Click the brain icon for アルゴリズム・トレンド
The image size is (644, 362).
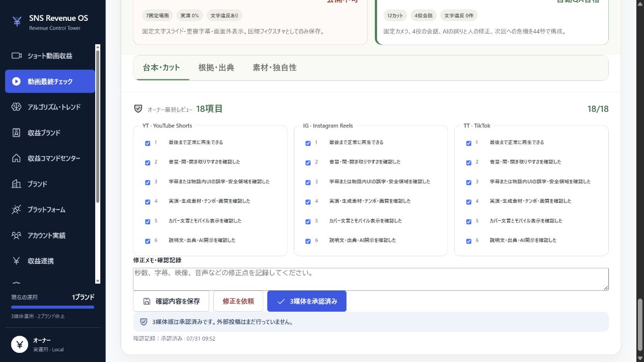tap(16, 107)
